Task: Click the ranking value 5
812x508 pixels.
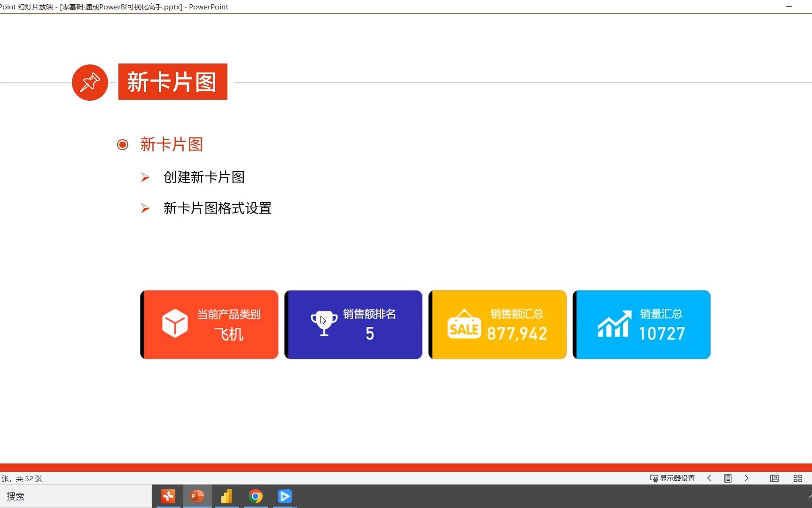Action: pos(370,333)
